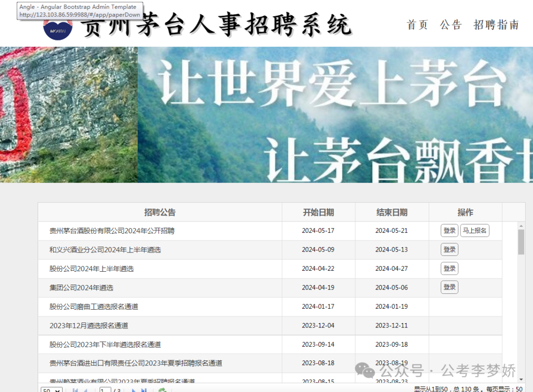The image size is (533, 392).
Task: Sort by the 结束日期 column header
Action: [x=392, y=213]
